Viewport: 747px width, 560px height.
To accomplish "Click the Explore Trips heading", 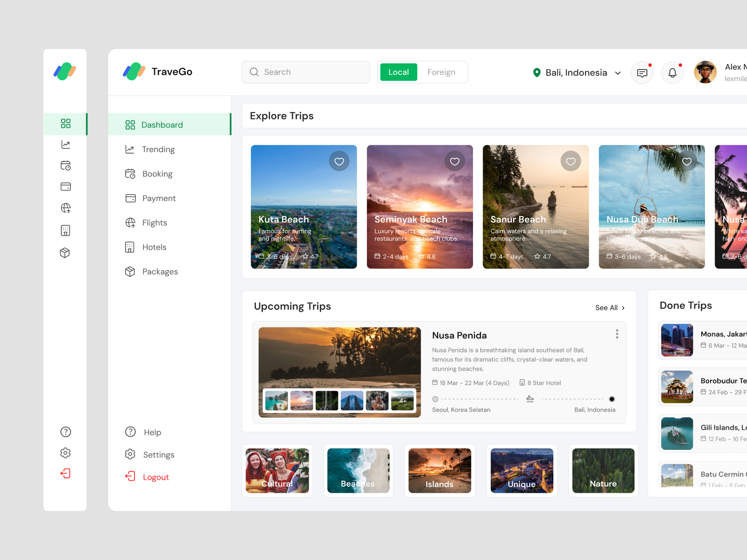I will tap(282, 116).
